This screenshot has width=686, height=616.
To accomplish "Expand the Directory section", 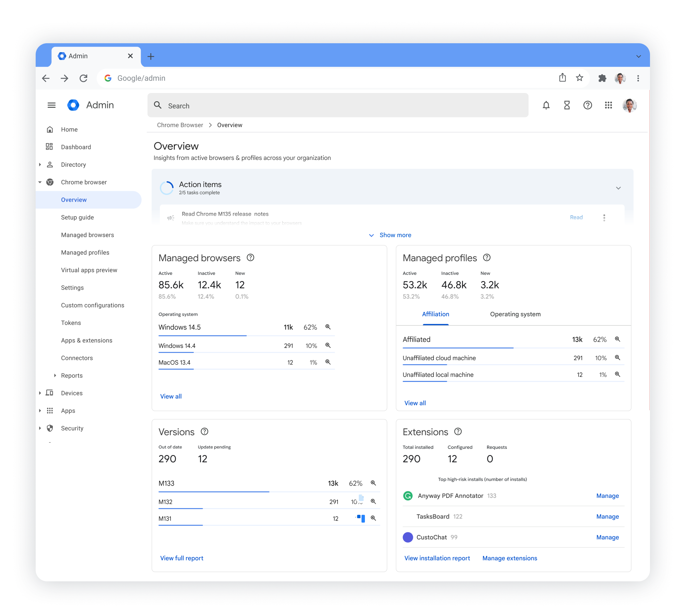I will pyautogui.click(x=40, y=165).
